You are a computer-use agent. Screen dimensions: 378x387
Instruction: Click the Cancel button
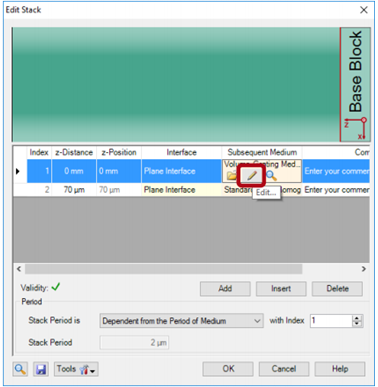point(284,369)
